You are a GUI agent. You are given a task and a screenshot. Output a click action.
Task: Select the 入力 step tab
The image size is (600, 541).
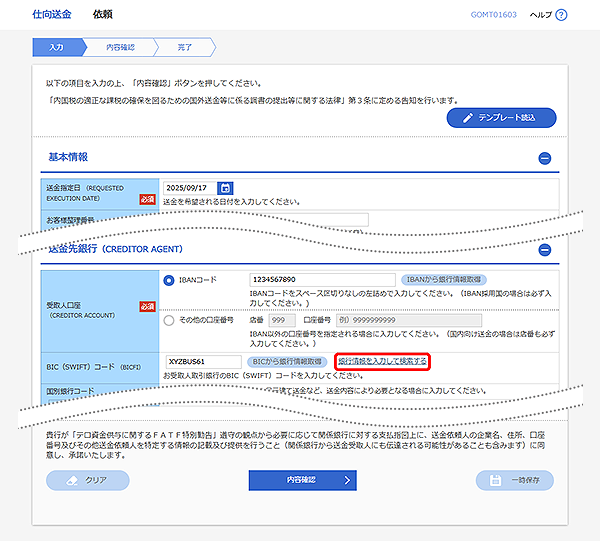tap(57, 47)
